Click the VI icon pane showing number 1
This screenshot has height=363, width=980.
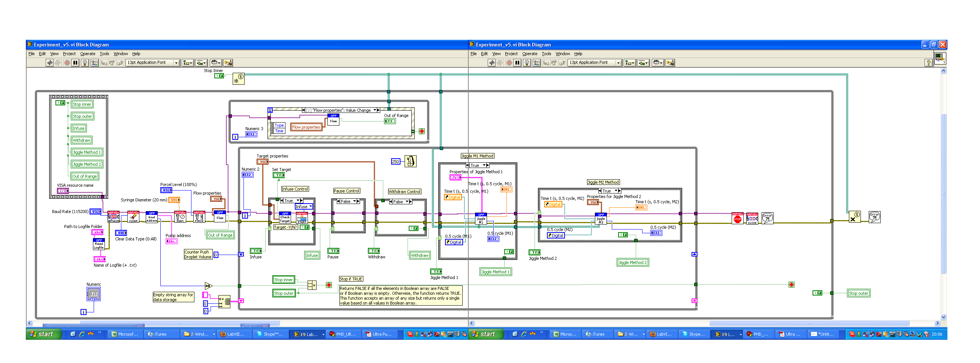click(x=940, y=58)
